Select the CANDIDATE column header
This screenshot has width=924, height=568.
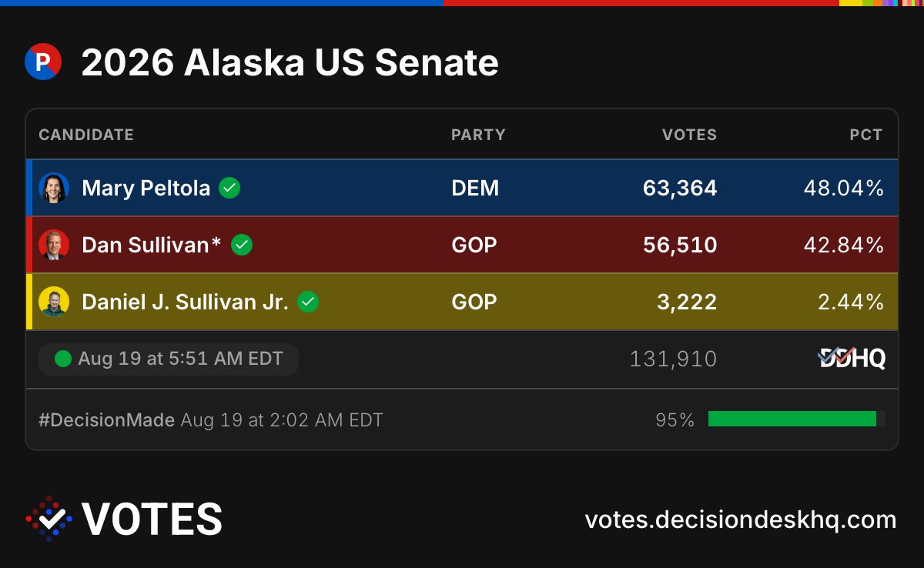(x=86, y=135)
